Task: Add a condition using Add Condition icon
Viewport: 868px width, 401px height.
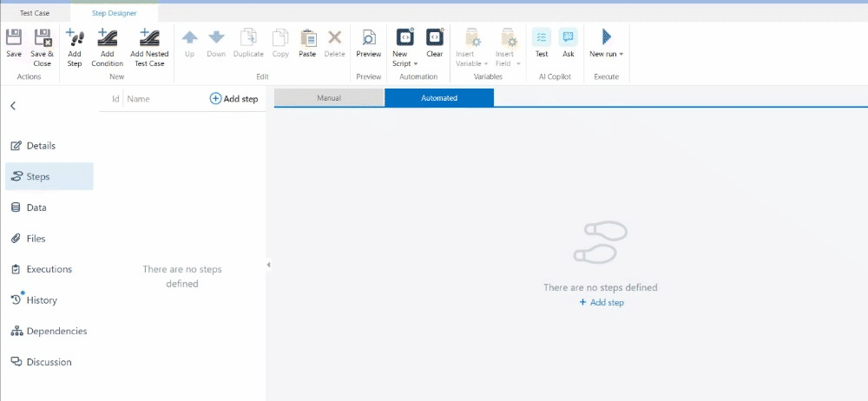Action: [107, 38]
